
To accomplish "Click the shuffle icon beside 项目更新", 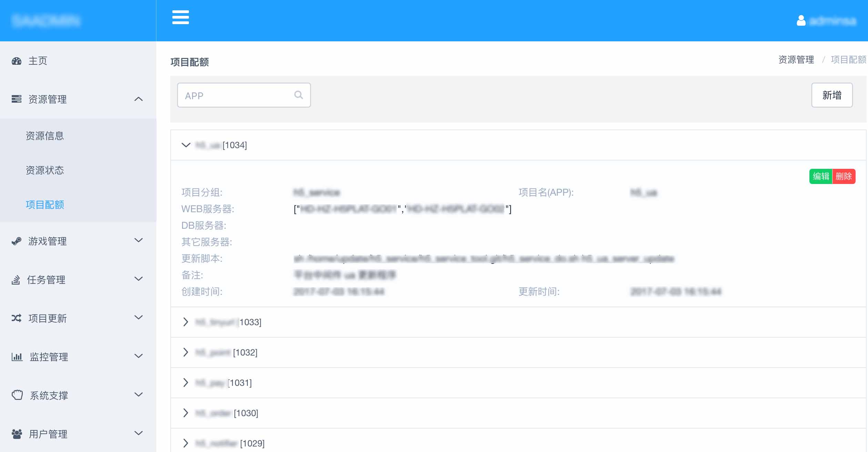I will click(16, 318).
